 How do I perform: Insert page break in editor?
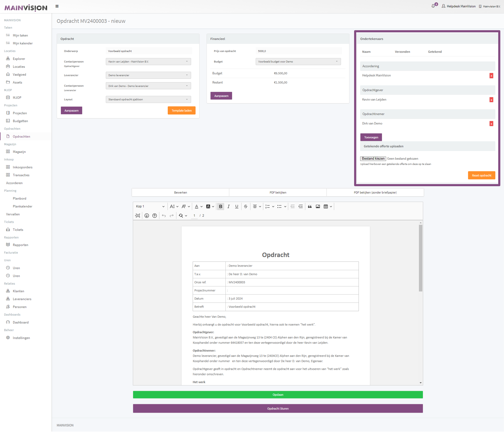click(x=138, y=216)
